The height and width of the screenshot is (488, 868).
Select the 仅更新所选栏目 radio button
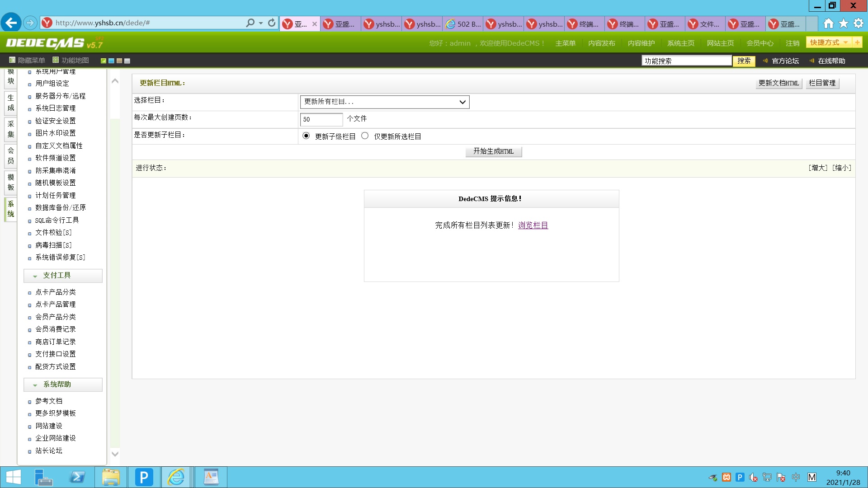(365, 136)
